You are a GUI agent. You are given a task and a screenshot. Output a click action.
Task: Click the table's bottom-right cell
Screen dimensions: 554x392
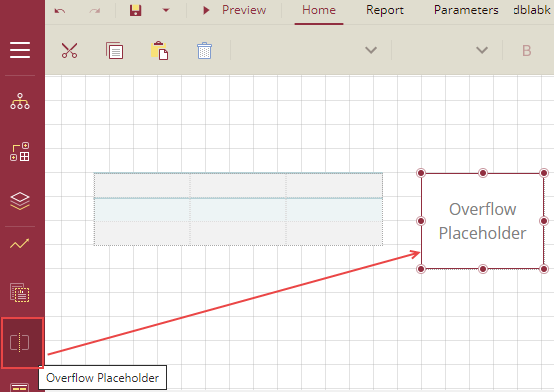click(x=334, y=233)
